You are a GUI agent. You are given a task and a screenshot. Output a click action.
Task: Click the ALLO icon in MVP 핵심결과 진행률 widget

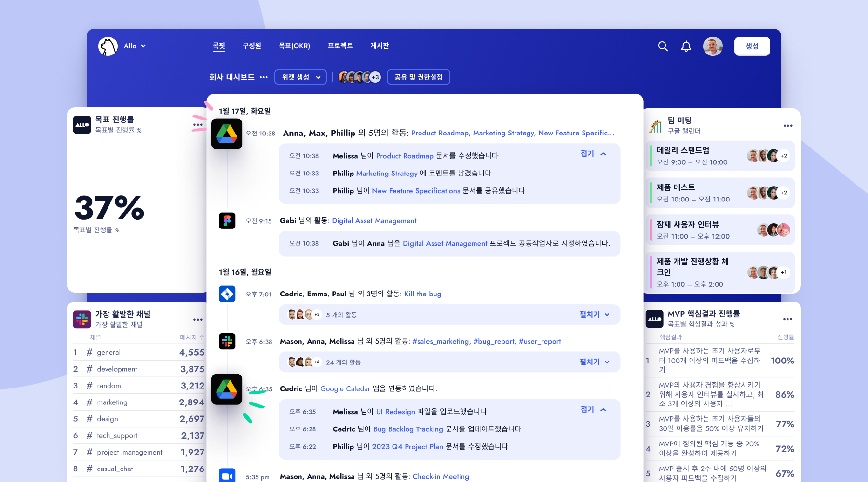tap(654, 319)
